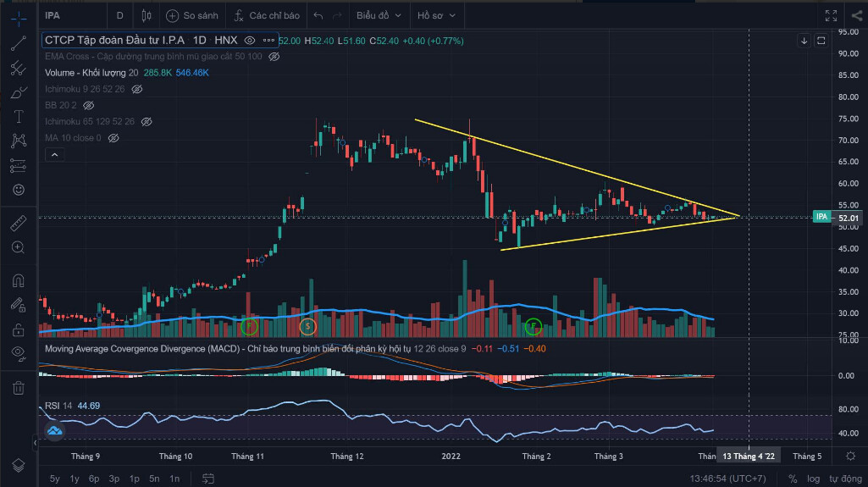The width and height of the screenshot is (868, 487).
Task: Select the text annotation tool
Action: (x=18, y=116)
